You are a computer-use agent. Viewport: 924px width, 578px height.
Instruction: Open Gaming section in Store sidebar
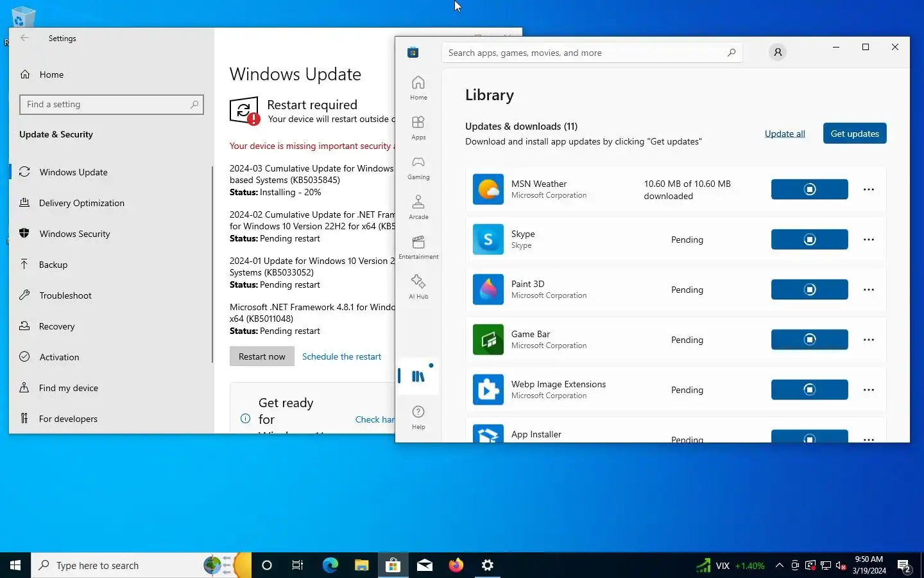(x=418, y=168)
